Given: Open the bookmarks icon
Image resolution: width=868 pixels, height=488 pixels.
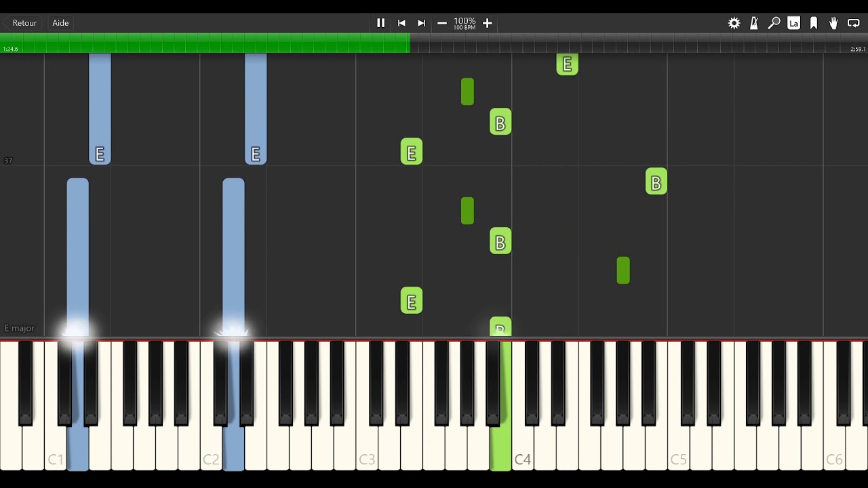Looking at the screenshot, I should point(814,23).
